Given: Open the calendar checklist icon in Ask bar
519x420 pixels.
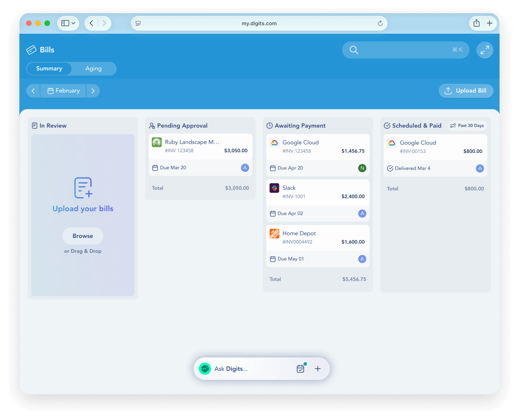Looking at the screenshot, I should [300, 369].
